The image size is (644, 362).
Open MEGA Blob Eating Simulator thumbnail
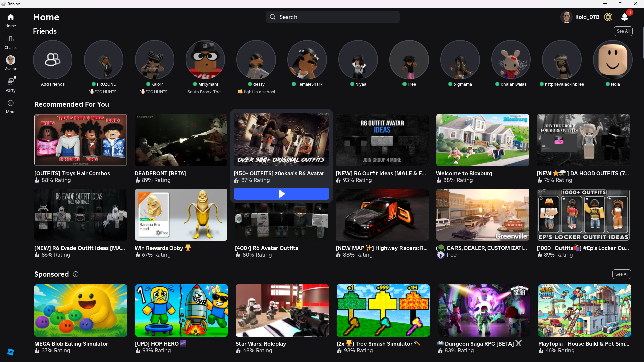tap(80, 310)
